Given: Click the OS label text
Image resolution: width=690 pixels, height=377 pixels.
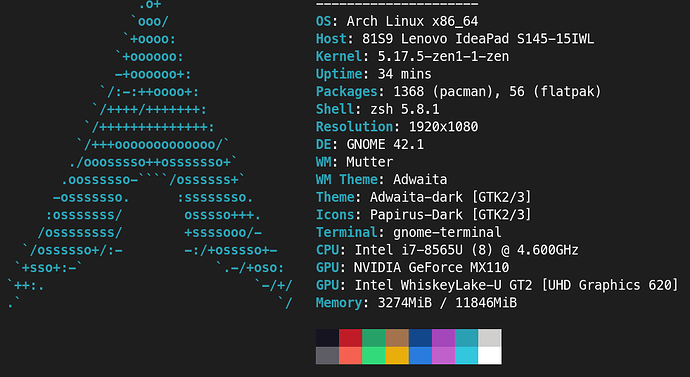Looking at the screenshot, I should 323,21.
